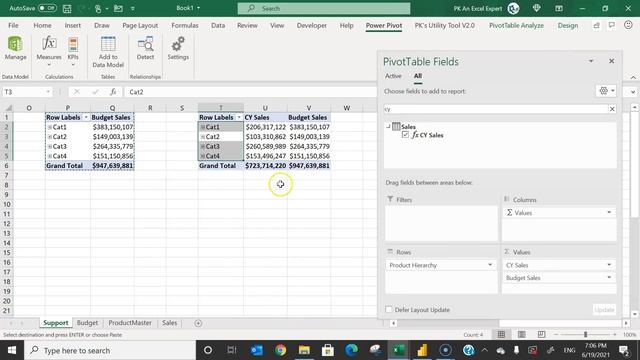Image resolution: width=640 pixels, height=360 pixels.
Task: Adjust the zoom slider handle
Action: (585, 334)
